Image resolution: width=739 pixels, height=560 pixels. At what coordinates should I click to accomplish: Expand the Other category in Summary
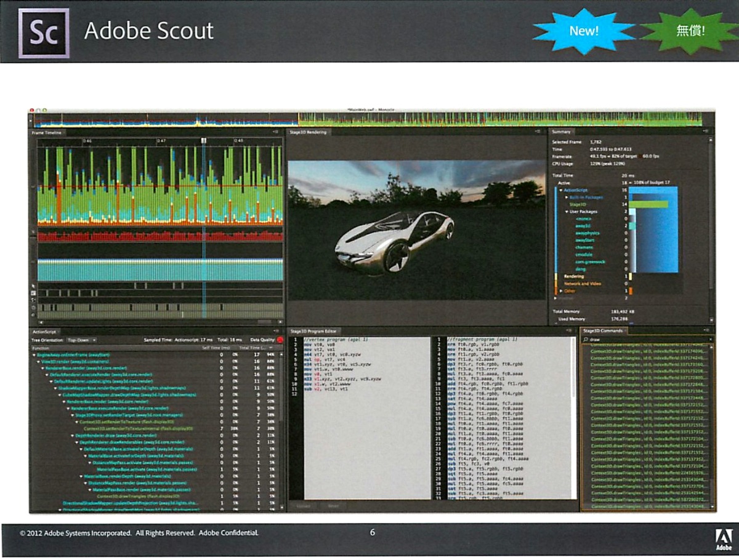point(561,290)
